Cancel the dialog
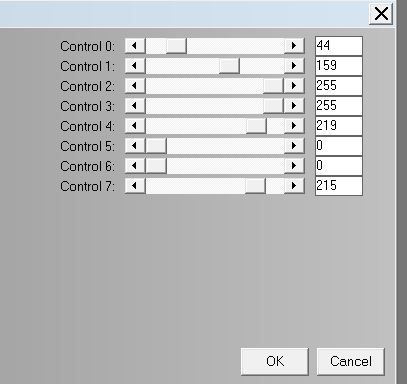This screenshot has width=407, height=384. tap(351, 362)
